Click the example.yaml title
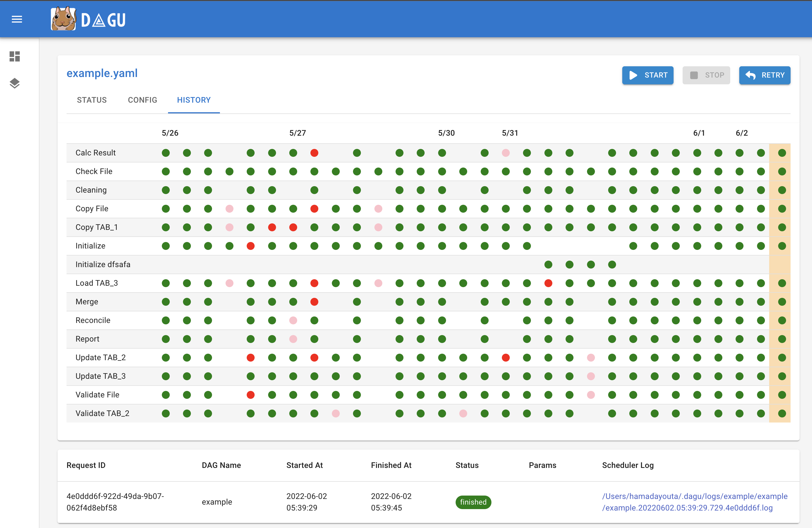This screenshot has height=528, width=812. (102, 73)
